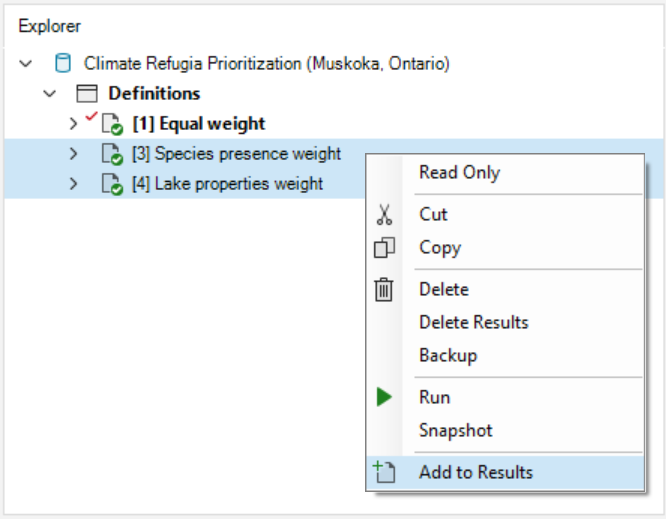The height and width of the screenshot is (519, 666).
Task: Click the Cut scissors icon
Action: 385,214
